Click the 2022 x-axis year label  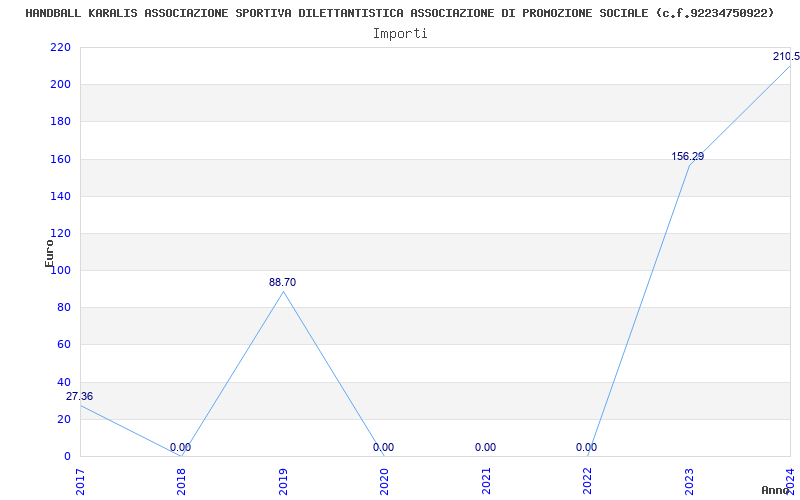pos(587,482)
